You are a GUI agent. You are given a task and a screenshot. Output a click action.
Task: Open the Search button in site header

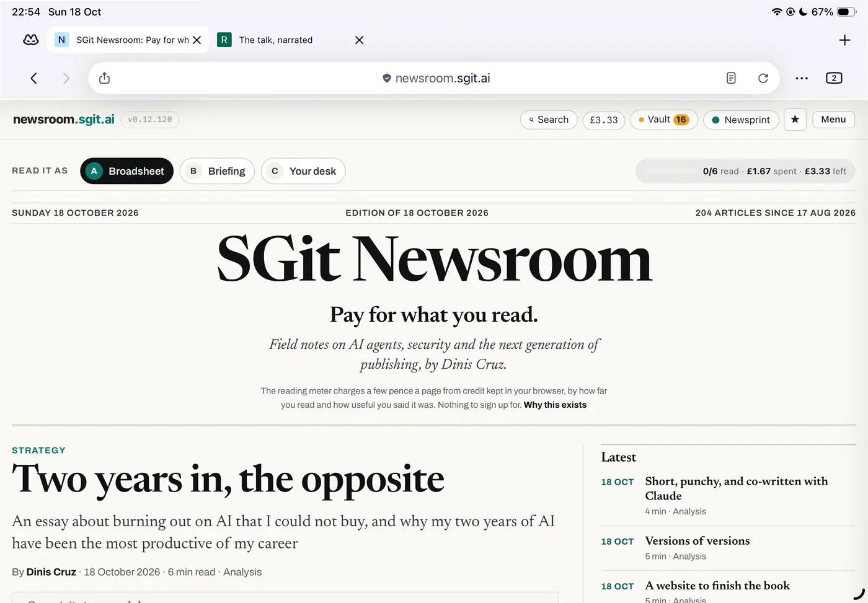tap(549, 120)
